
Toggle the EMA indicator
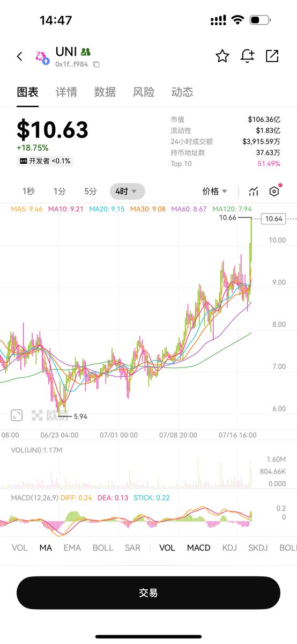(72, 547)
